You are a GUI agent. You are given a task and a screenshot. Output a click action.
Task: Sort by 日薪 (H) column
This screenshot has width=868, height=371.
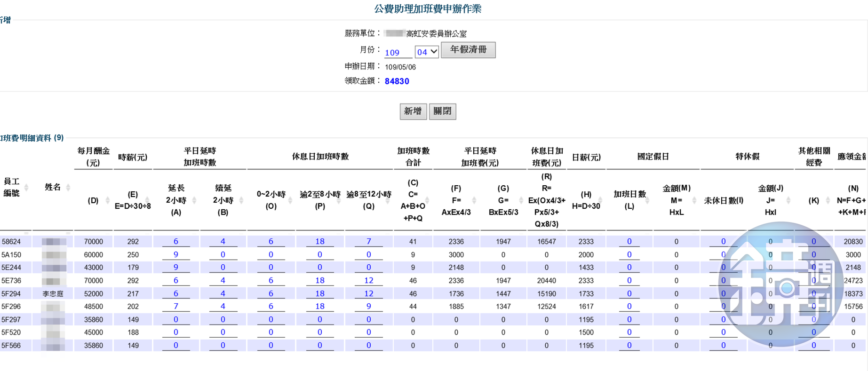click(600, 200)
